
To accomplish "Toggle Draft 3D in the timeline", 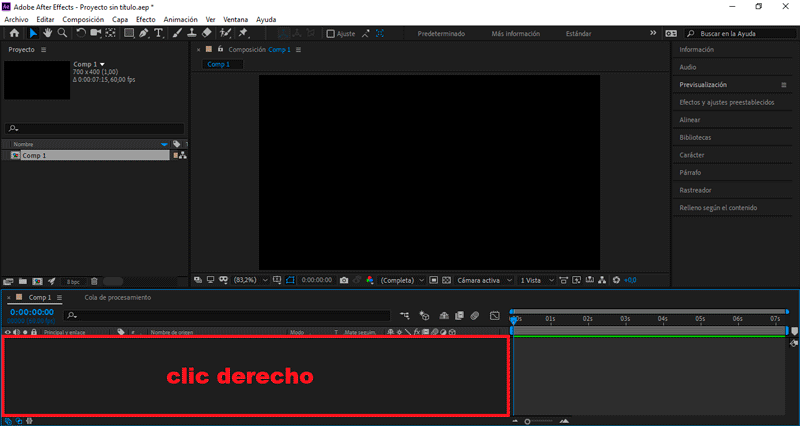I will (424, 316).
